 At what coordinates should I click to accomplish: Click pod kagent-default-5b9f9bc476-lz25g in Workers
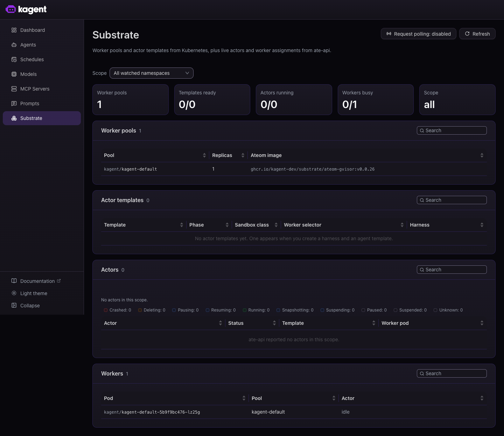point(152,412)
